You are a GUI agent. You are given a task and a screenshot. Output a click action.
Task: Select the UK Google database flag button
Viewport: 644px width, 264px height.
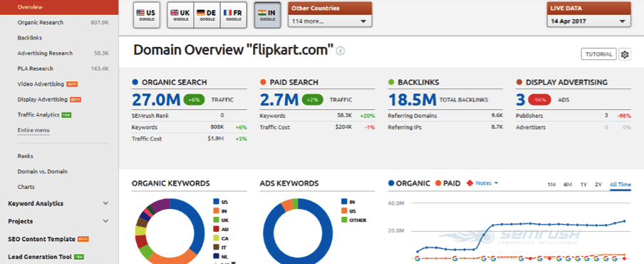(181, 16)
